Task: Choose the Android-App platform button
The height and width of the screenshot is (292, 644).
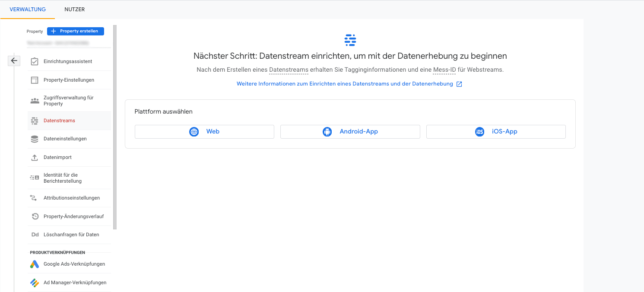Action: click(x=350, y=132)
